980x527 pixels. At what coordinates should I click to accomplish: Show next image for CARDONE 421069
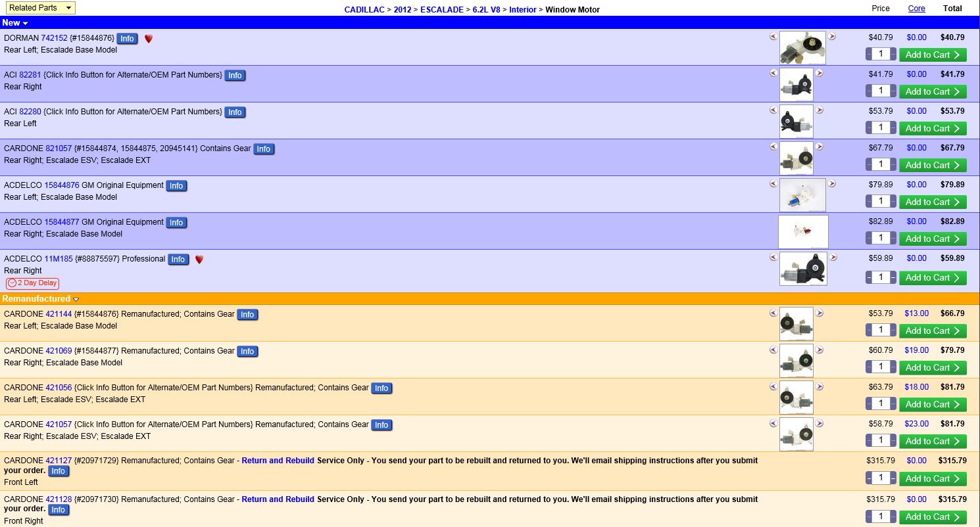820,350
